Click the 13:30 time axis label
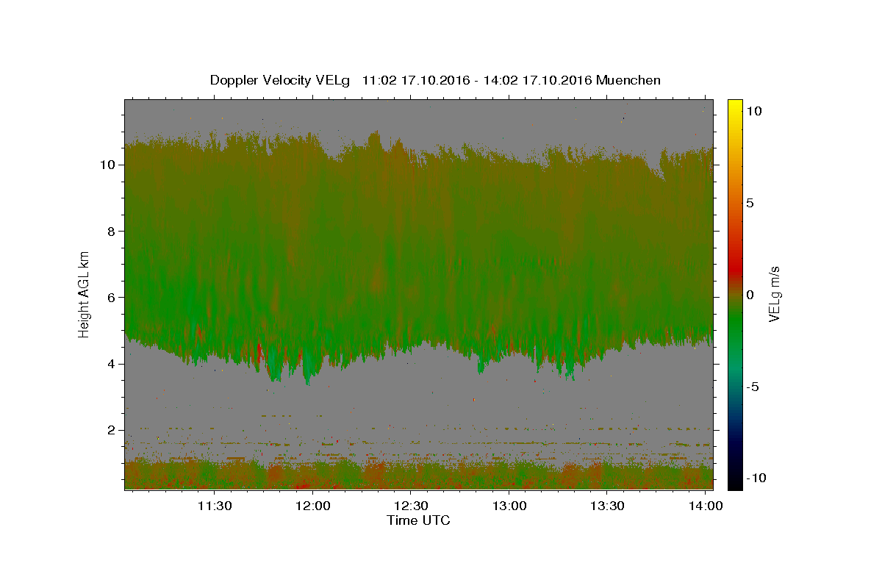Image resolution: width=882 pixels, height=588 pixels. click(x=608, y=506)
